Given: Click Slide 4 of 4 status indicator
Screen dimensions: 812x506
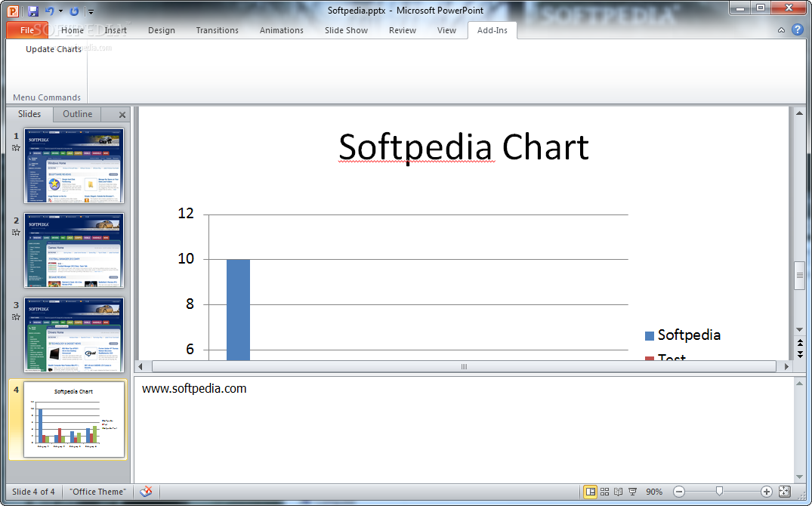Looking at the screenshot, I should pos(33,492).
